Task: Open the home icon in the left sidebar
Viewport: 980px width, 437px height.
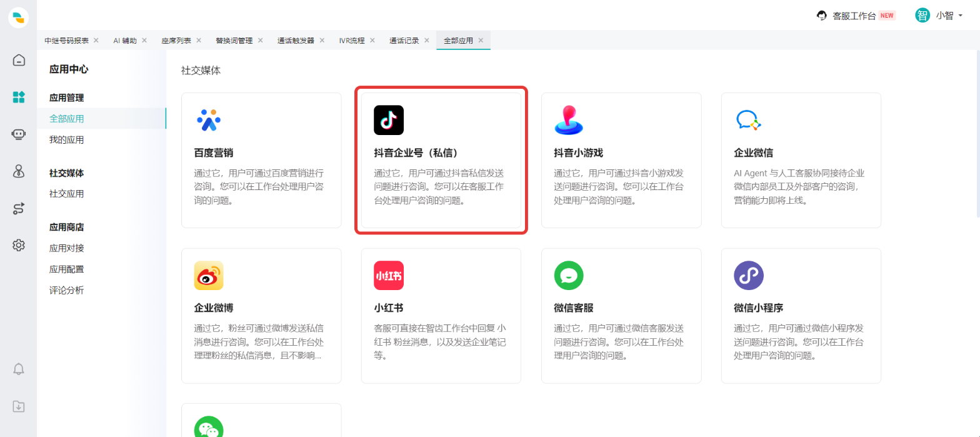Action: click(x=19, y=60)
